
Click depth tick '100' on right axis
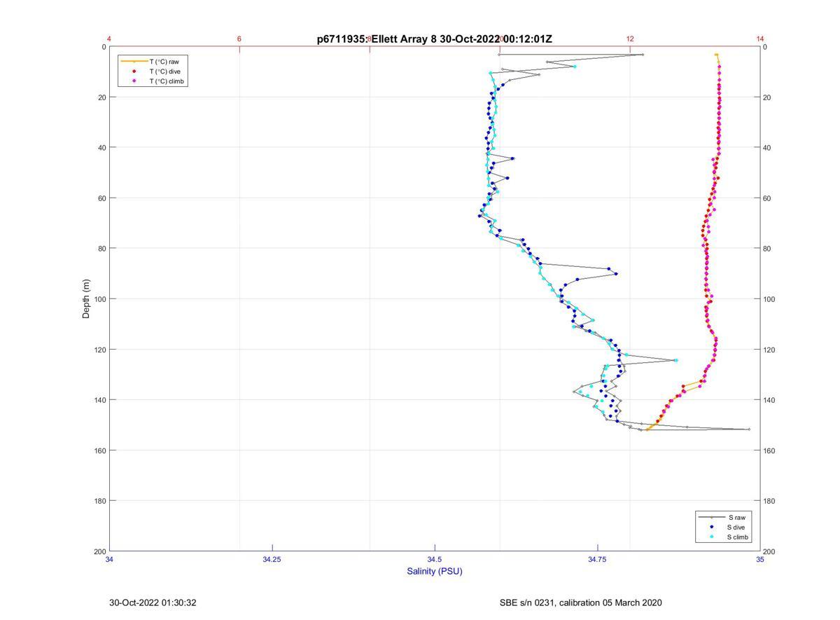click(770, 299)
